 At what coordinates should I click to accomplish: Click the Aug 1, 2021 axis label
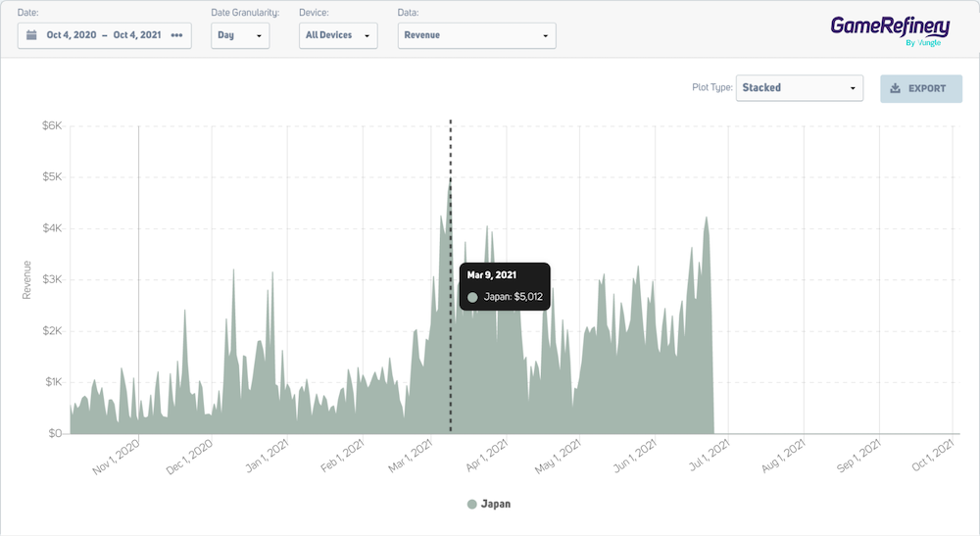tap(783, 455)
